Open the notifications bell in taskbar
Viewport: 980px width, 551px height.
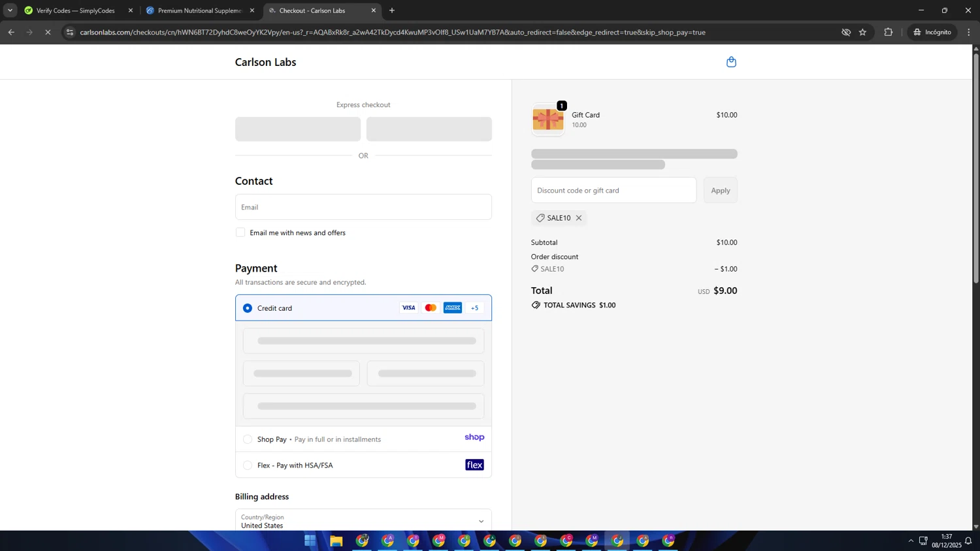pyautogui.click(x=968, y=541)
